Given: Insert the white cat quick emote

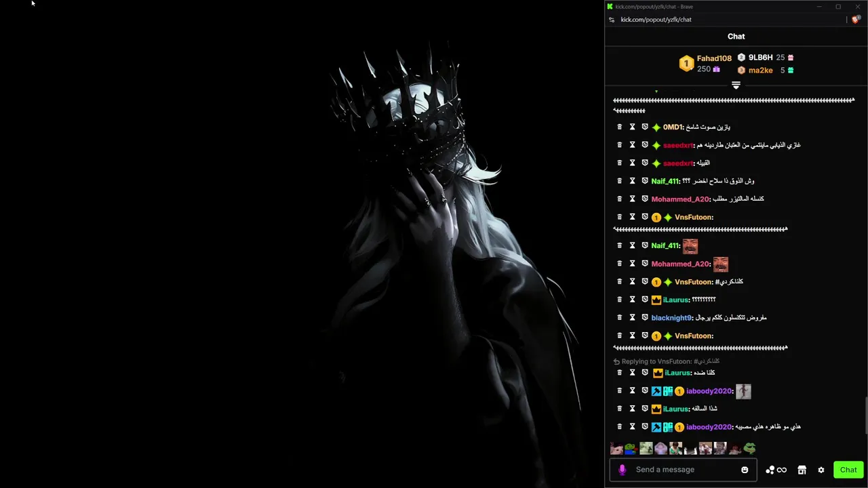Looking at the screenshot, I should [x=690, y=448].
